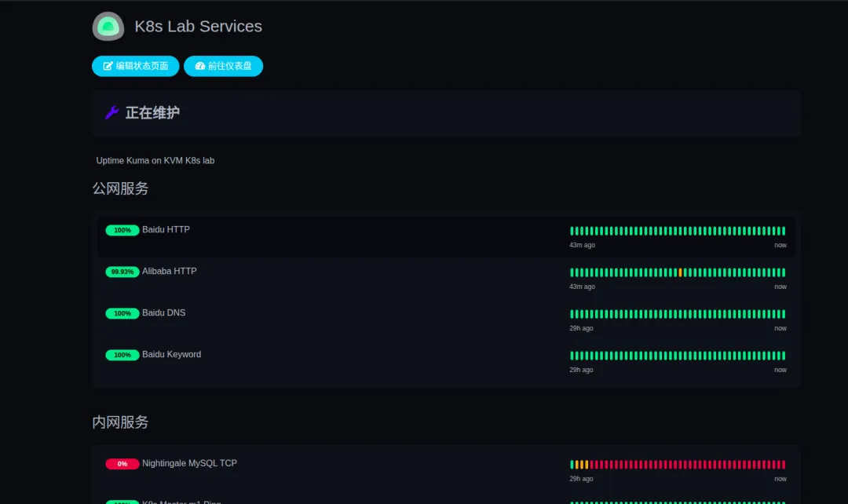Click the Baidu HTTP heartbeat bar
The height and width of the screenshot is (504, 848).
click(678, 231)
